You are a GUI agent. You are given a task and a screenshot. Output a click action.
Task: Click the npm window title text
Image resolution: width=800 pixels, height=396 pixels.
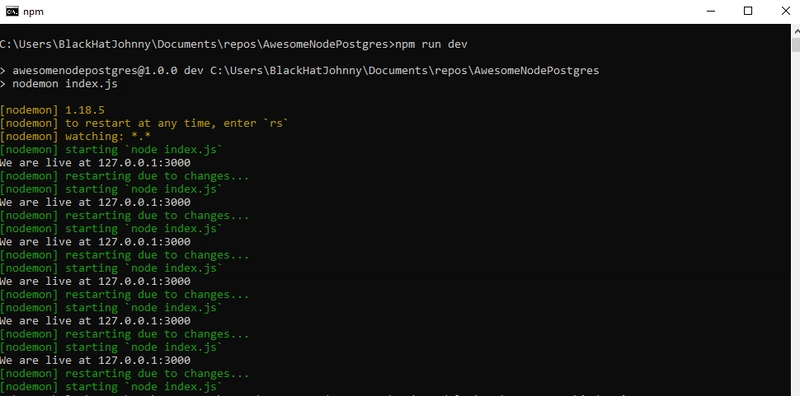point(34,12)
